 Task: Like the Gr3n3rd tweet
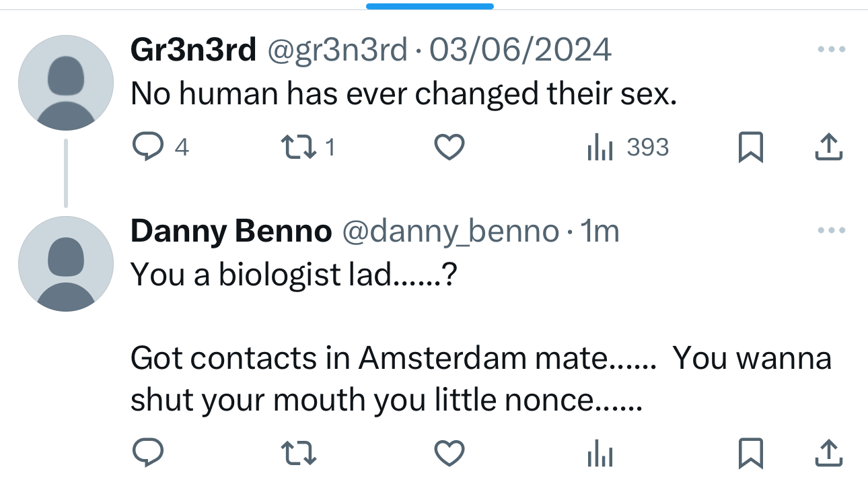(x=449, y=147)
